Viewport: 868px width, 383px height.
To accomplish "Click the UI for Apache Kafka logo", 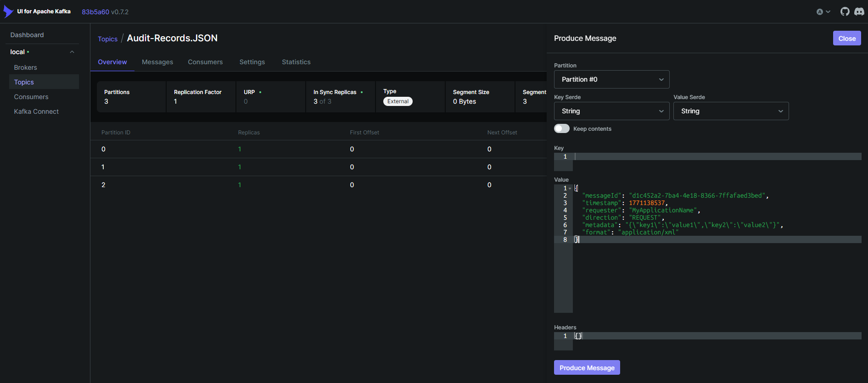I will (8, 11).
